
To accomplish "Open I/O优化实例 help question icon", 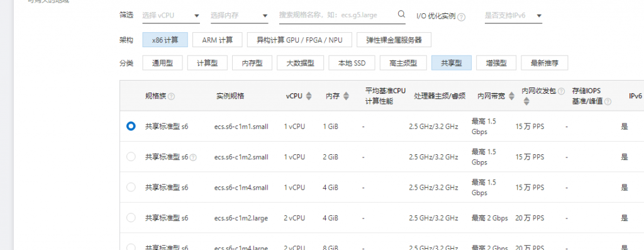I will [x=462, y=17].
